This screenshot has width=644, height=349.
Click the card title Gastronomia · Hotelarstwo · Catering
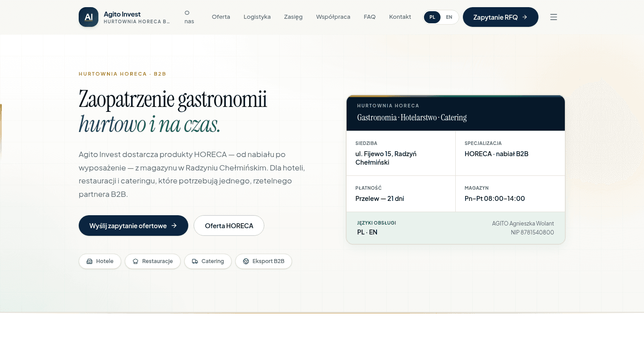[412, 118]
